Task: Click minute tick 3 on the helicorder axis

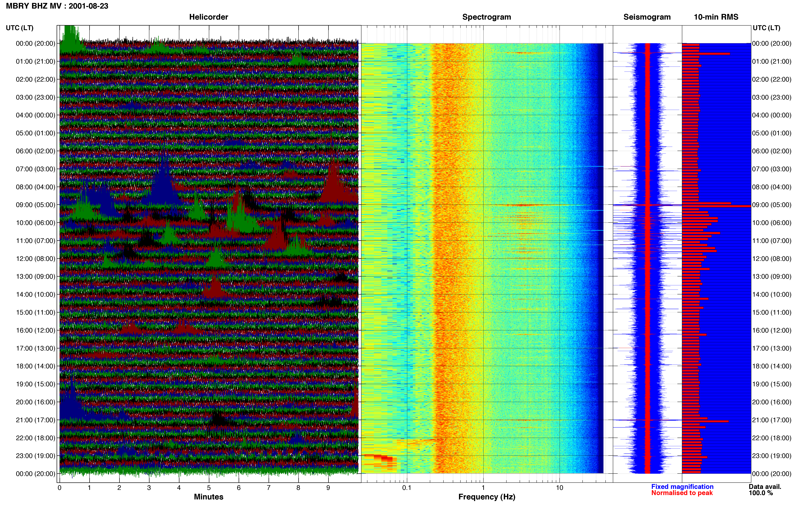Action: tap(149, 487)
